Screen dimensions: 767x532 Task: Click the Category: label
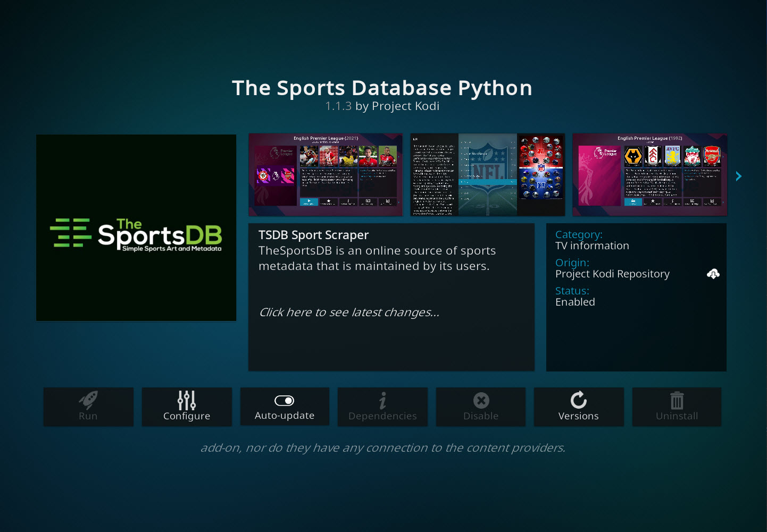click(x=579, y=234)
